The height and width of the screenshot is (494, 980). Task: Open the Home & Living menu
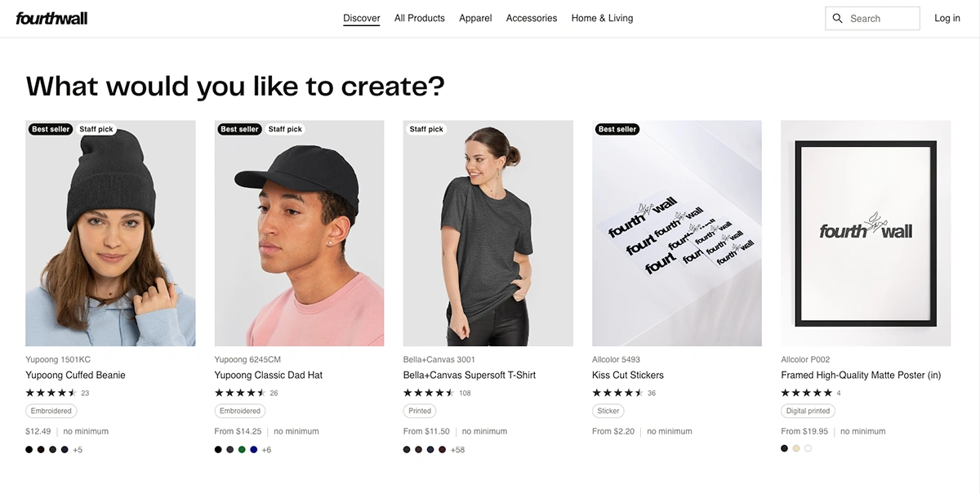[602, 18]
